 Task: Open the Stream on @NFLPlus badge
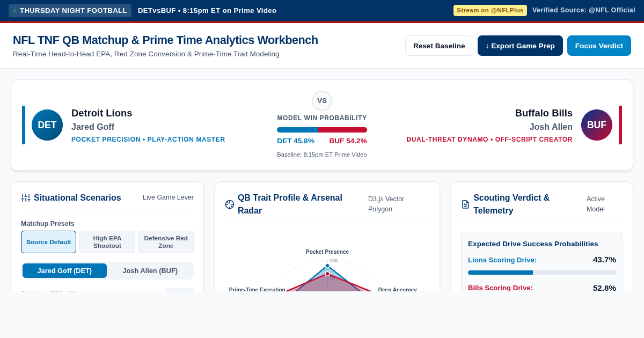pyautogui.click(x=490, y=10)
